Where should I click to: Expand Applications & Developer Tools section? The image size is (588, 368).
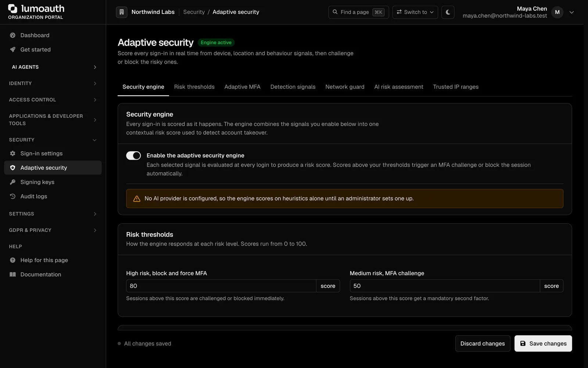(53, 120)
